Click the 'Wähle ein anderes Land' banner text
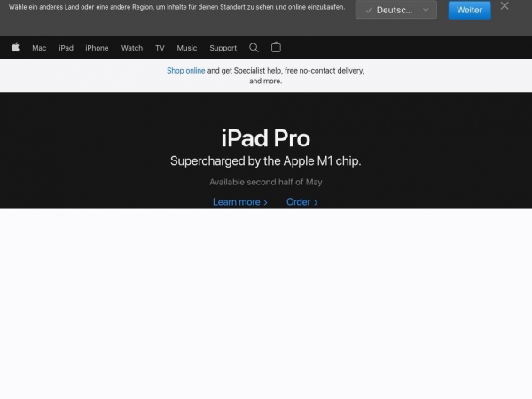Viewport: 532px width, 399px height. point(176,7)
